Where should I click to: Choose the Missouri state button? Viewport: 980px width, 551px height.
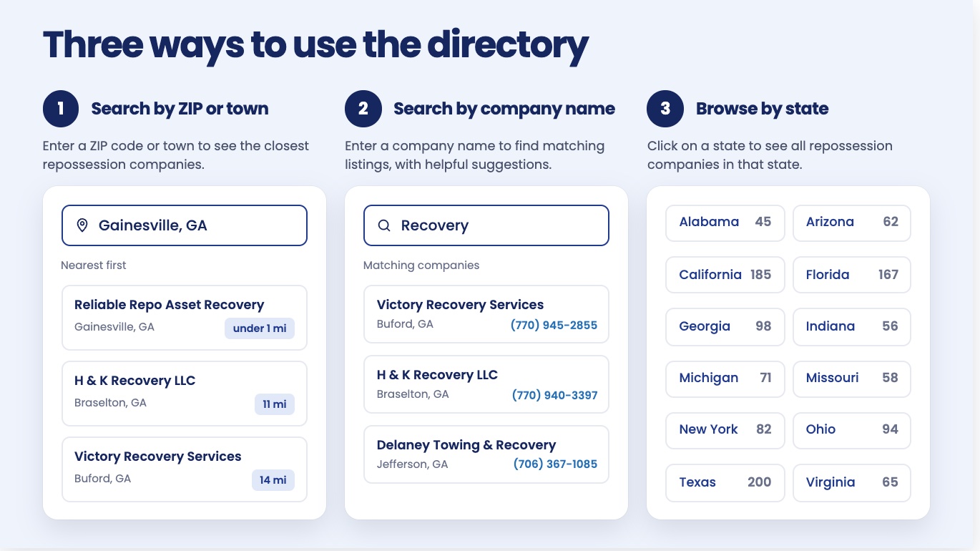click(852, 378)
